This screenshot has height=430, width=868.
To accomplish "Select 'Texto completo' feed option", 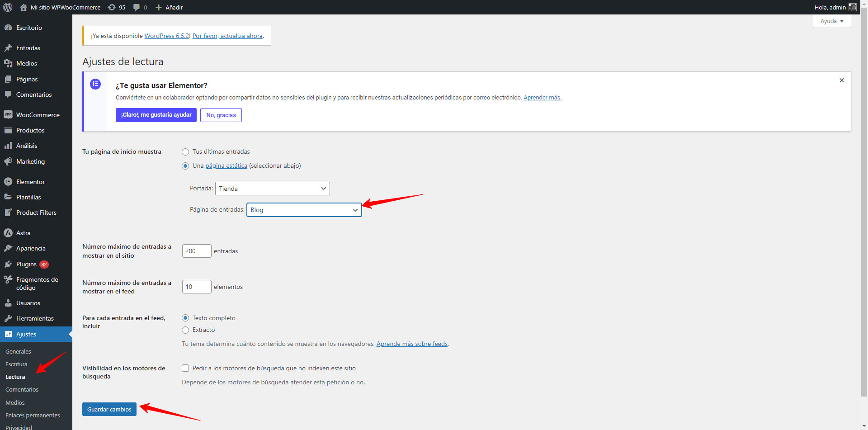I will [x=185, y=318].
